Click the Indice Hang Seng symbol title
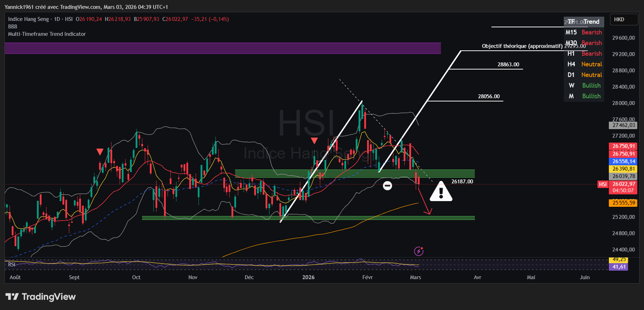 tap(28, 19)
